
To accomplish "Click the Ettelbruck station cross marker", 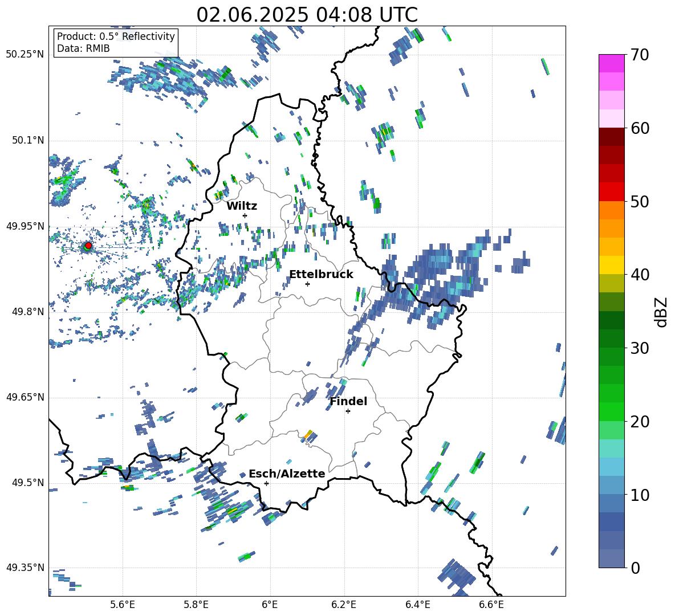I will coord(307,284).
